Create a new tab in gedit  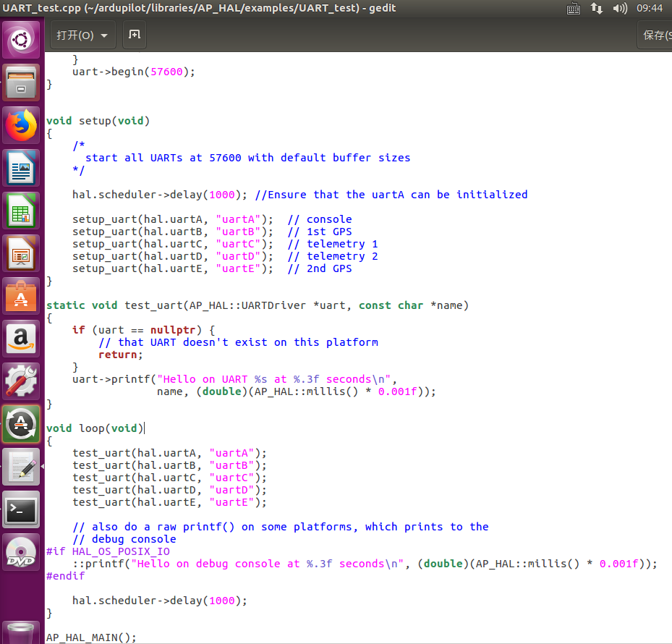coord(135,34)
